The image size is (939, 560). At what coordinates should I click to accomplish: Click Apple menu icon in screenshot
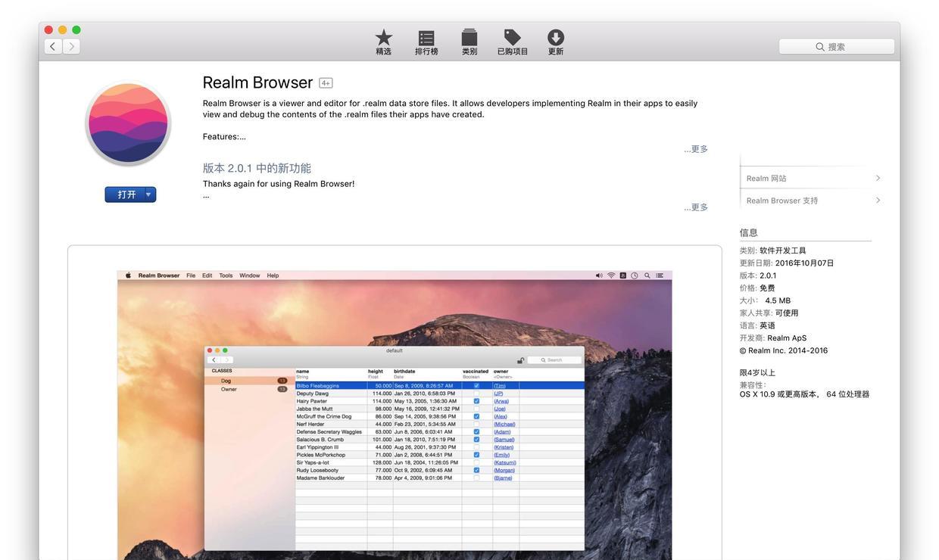pyautogui.click(x=128, y=275)
